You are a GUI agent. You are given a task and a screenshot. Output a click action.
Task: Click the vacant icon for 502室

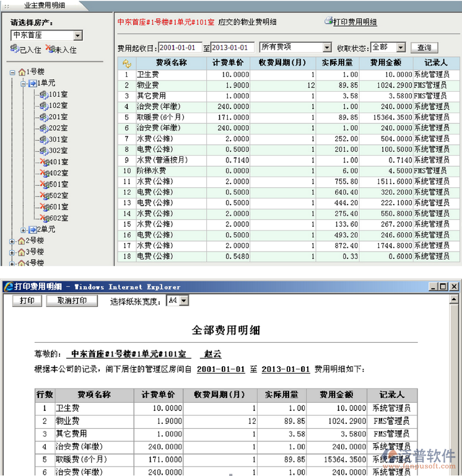45,196
